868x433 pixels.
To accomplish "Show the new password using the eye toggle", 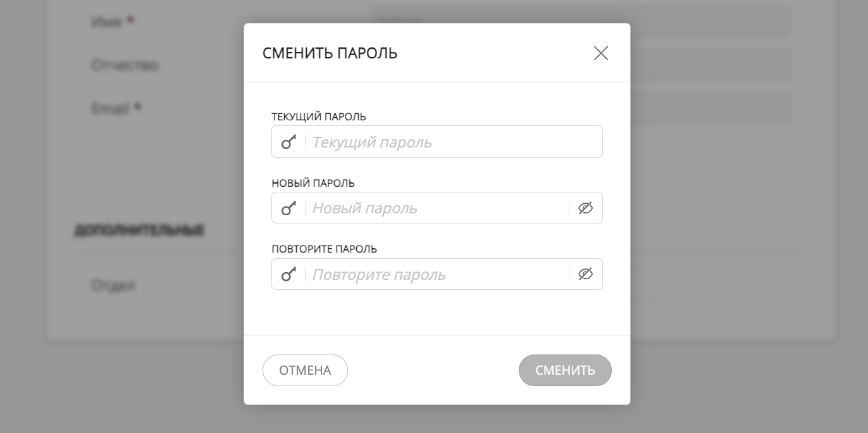I will (x=585, y=208).
